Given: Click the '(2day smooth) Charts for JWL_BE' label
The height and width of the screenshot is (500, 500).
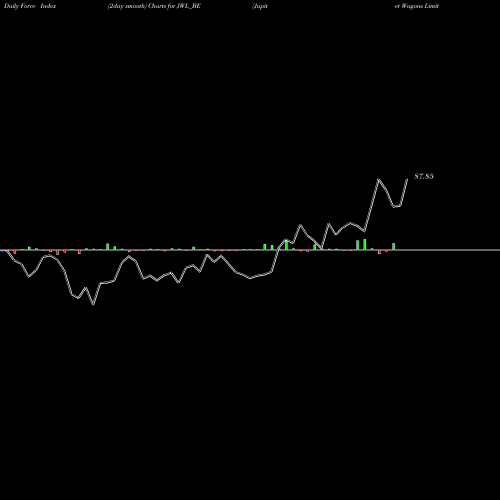Looking at the screenshot, I should pos(154,6).
